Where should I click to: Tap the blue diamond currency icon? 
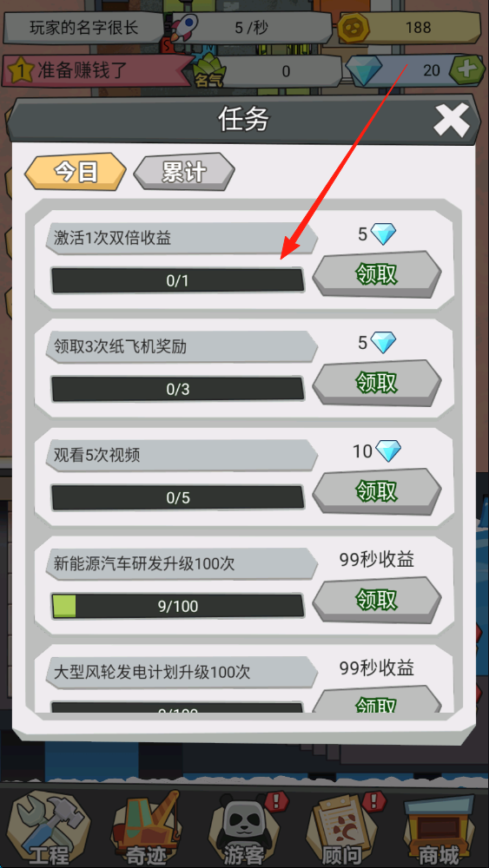pos(364,70)
